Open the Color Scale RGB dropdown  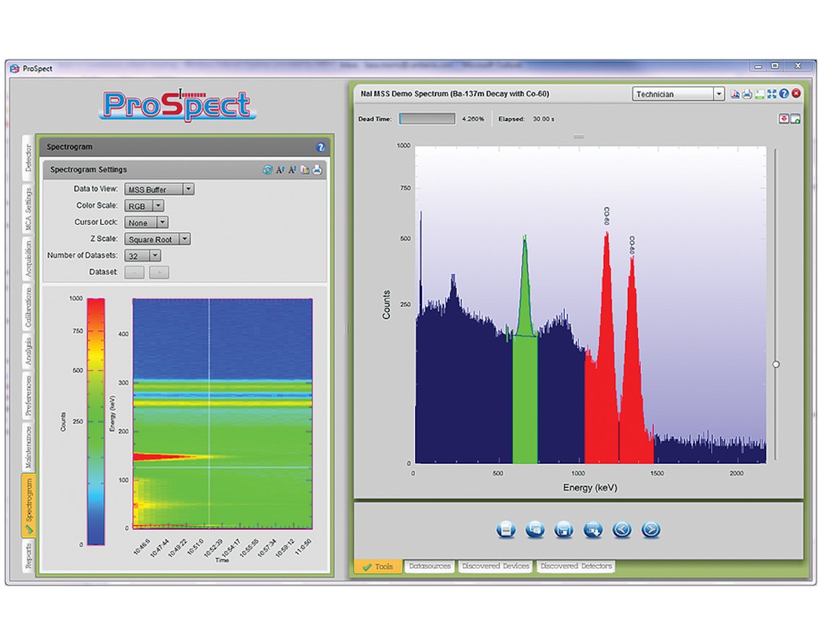144,206
